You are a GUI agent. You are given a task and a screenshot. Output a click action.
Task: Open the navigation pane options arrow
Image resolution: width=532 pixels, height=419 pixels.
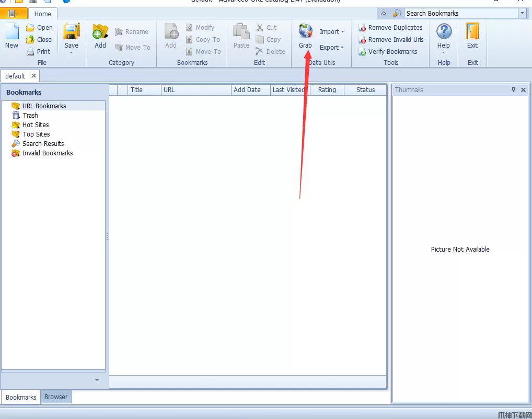97,380
